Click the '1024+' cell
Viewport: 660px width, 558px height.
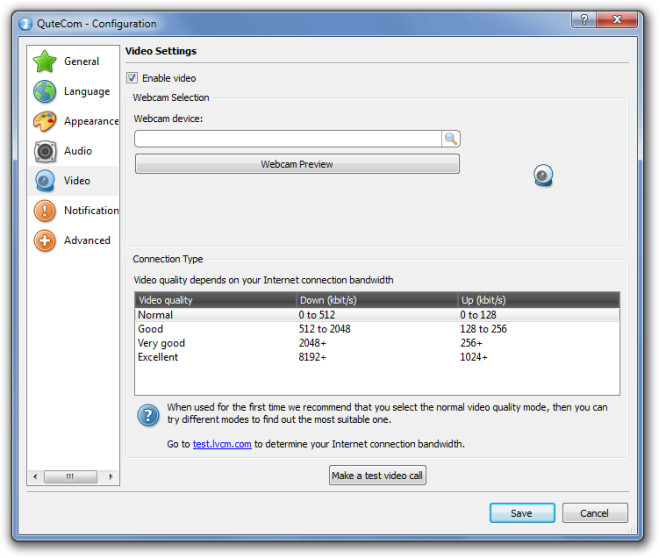pos(474,357)
